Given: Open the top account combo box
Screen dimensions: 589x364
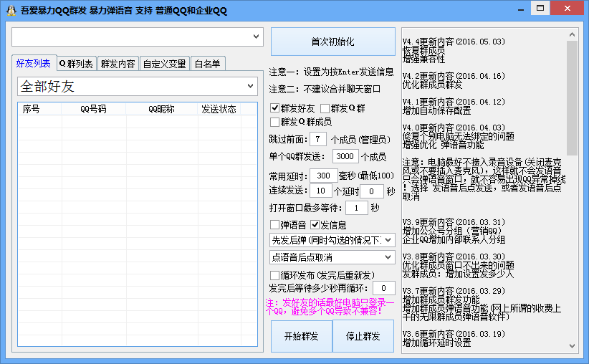Looking at the screenshot, I should (x=257, y=36).
